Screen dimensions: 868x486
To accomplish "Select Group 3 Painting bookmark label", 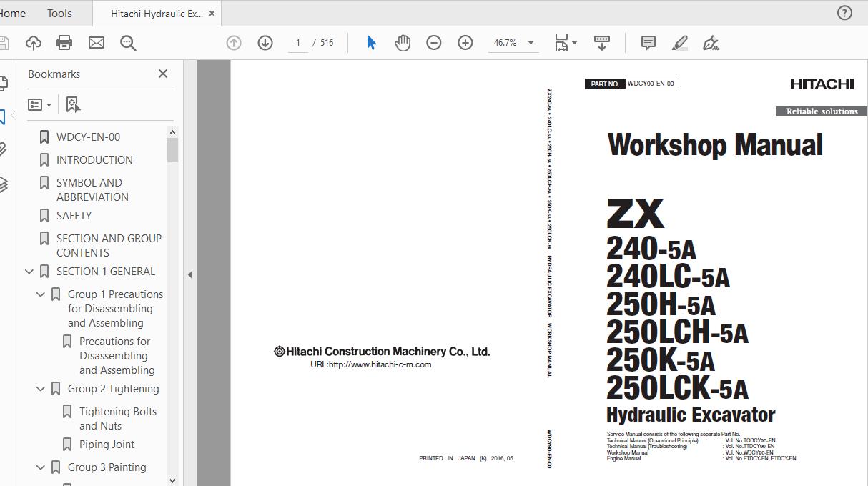I will [107, 467].
